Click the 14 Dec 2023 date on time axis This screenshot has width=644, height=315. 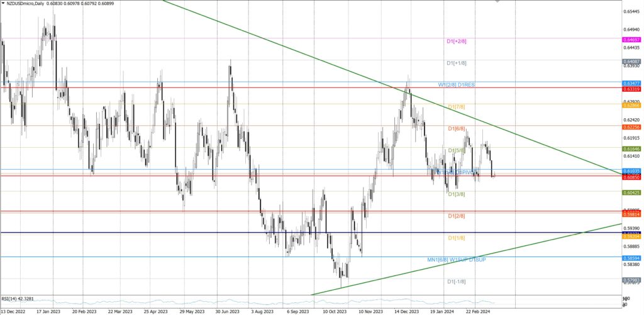tap(406, 311)
